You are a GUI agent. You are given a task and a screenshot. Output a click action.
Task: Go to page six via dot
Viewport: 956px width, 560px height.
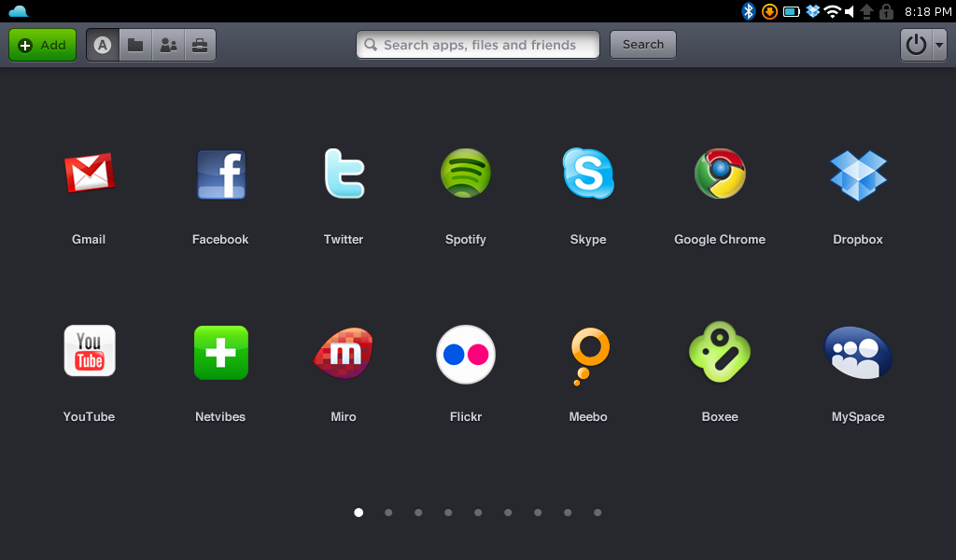508,512
